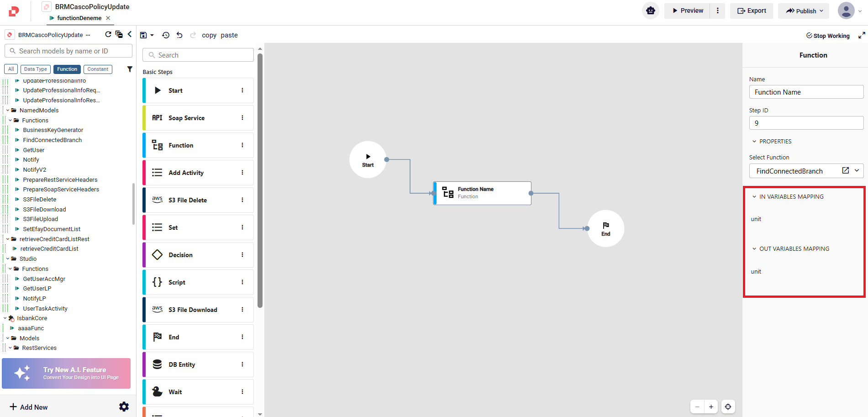Open Function step three-dot menu
The image size is (868, 417).
(242, 145)
